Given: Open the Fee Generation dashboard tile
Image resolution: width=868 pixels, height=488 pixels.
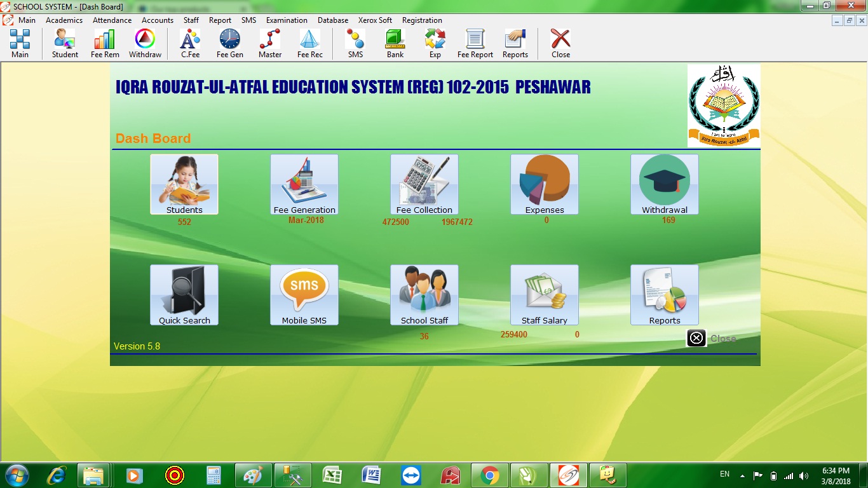Looking at the screenshot, I should point(304,184).
